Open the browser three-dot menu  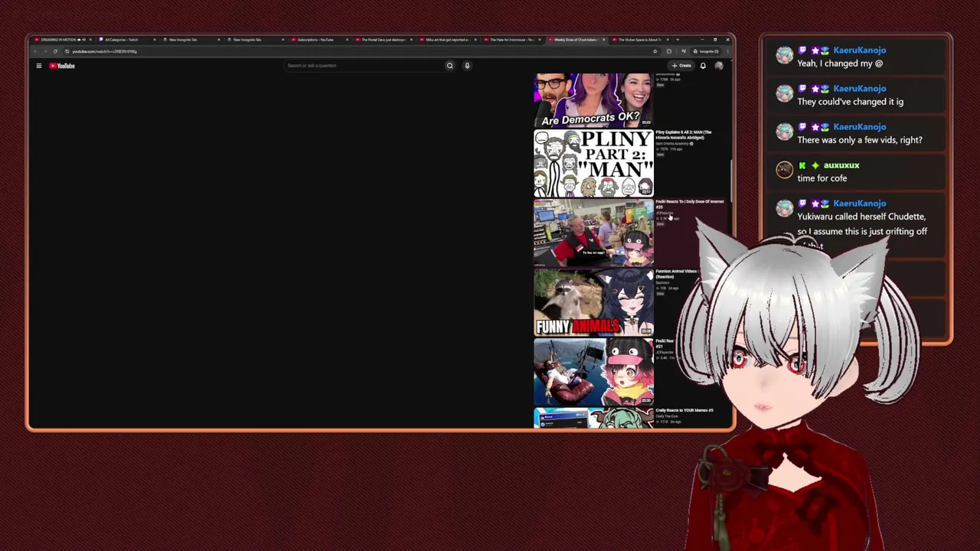coord(727,51)
